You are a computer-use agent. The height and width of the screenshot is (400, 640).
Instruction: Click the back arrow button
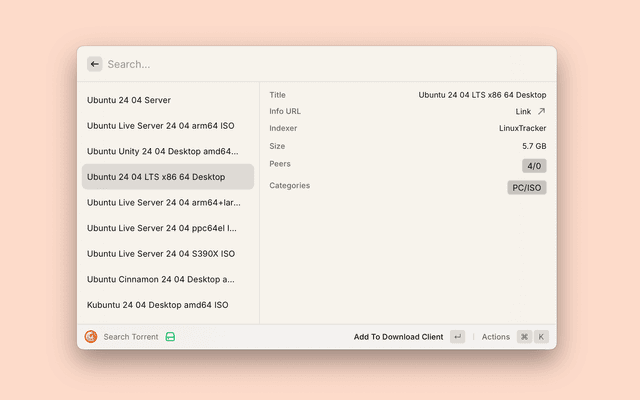95,64
